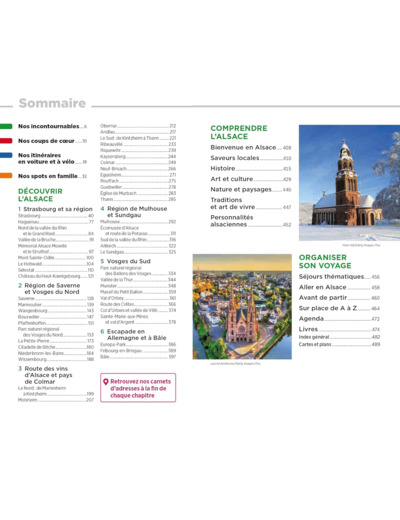
Task: Click the 'Château du Haut-Kœnigsbourg' row
Action: [56, 276]
